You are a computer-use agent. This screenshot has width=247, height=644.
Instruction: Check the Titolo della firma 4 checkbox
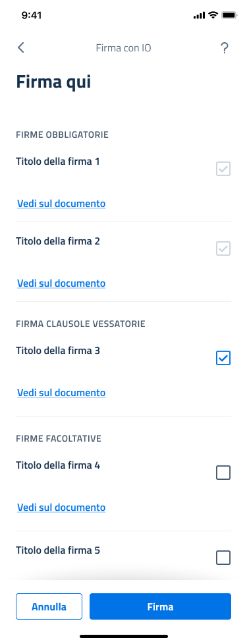point(223,473)
